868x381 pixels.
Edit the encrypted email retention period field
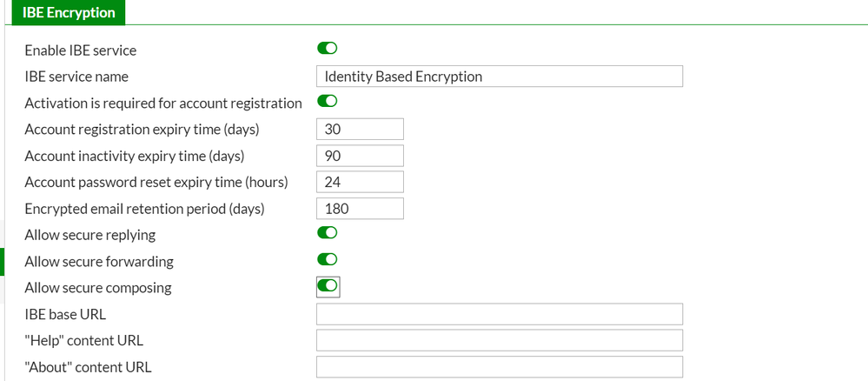pos(360,209)
